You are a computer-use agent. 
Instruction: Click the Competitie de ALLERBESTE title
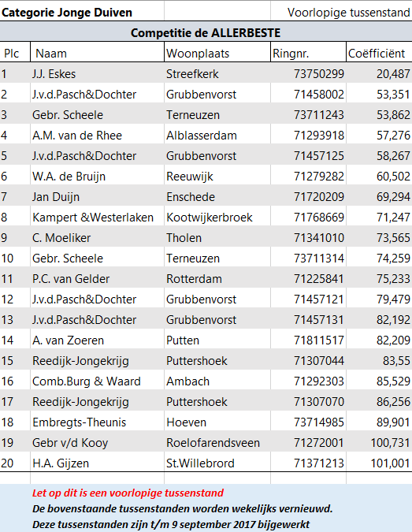[x=206, y=33]
